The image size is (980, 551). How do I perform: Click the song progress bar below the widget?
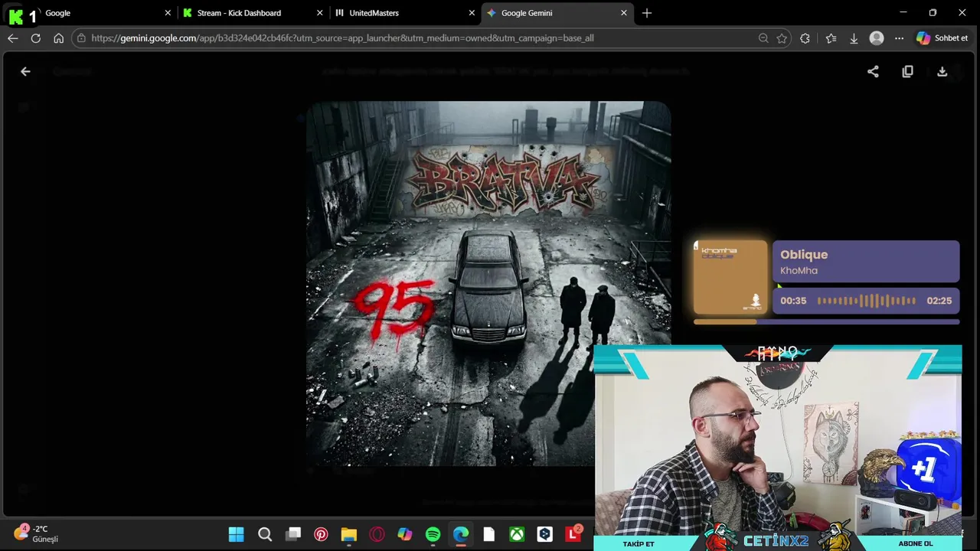(x=826, y=322)
